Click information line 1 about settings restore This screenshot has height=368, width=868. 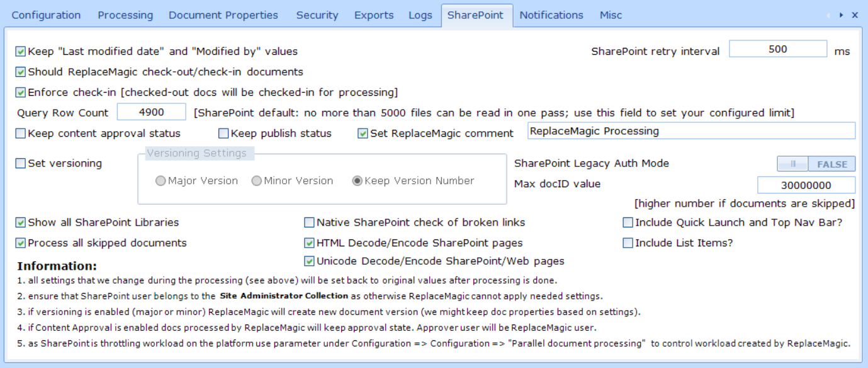(x=287, y=280)
